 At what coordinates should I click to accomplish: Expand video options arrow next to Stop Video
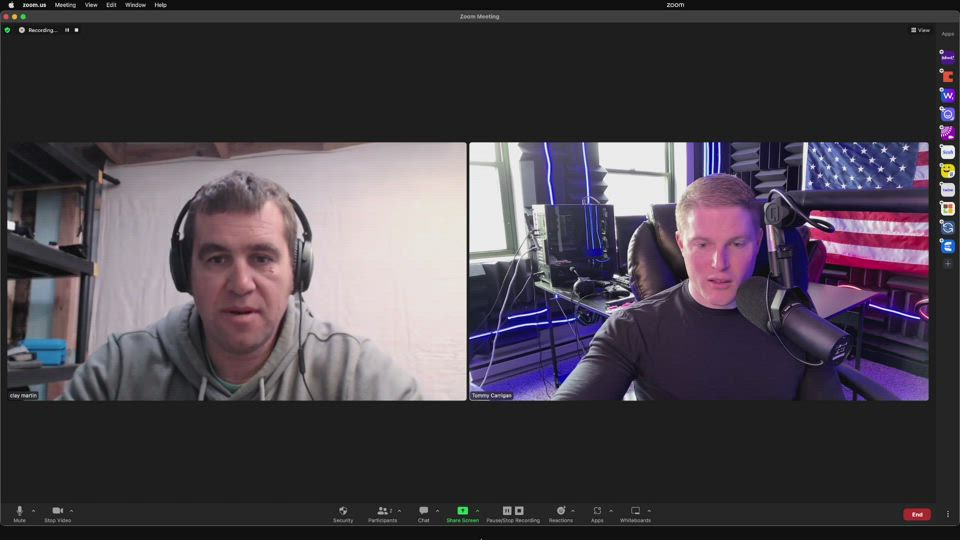pyautogui.click(x=71, y=510)
